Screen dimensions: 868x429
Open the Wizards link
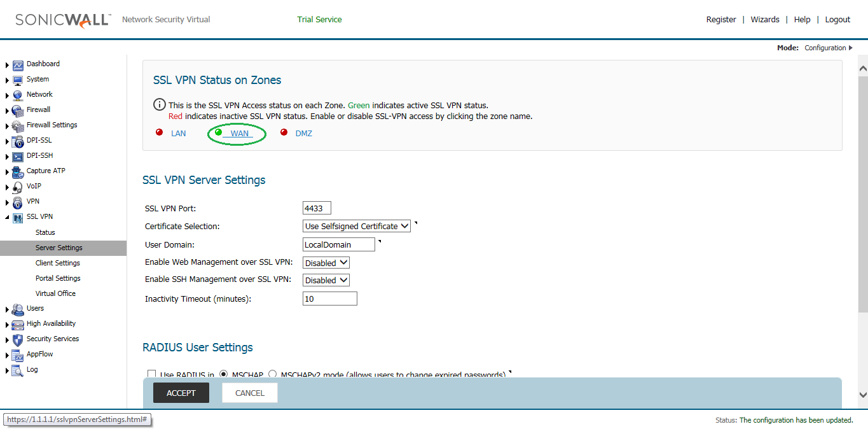764,19
